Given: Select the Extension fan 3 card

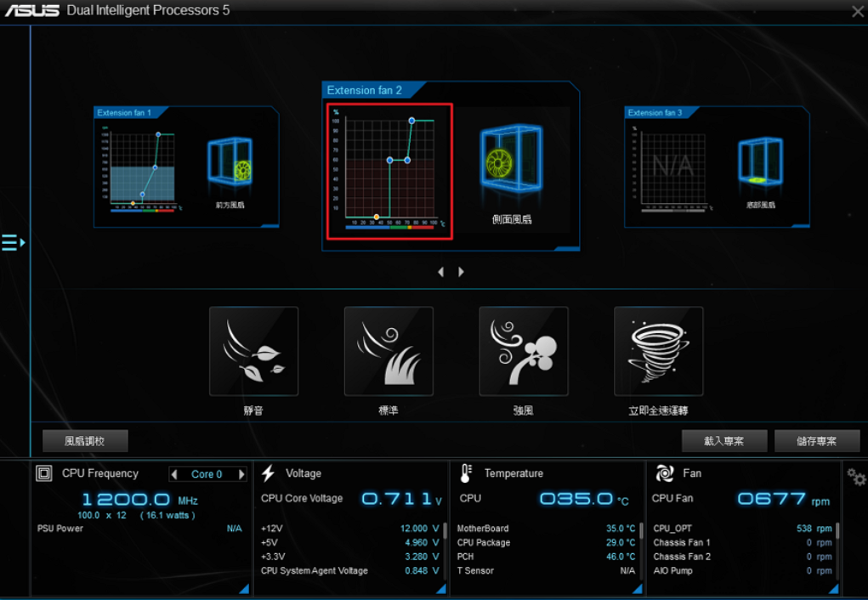Looking at the screenshot, I should [x=717, y=167].
